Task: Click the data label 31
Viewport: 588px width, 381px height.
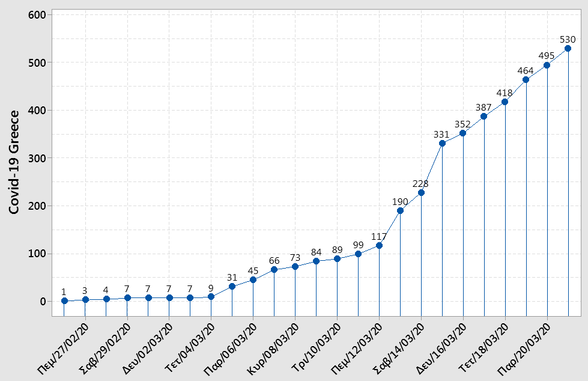Action: click(x=232, y=278)
